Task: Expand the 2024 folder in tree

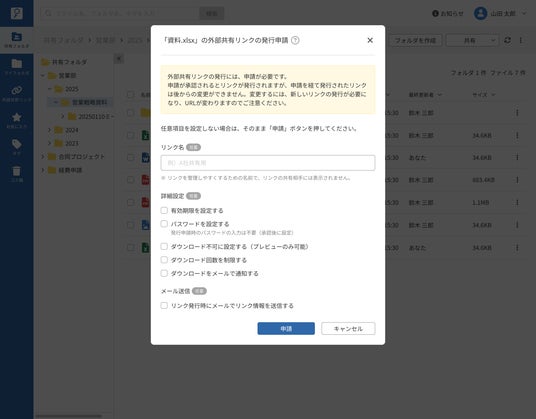Action: point(50,130)
